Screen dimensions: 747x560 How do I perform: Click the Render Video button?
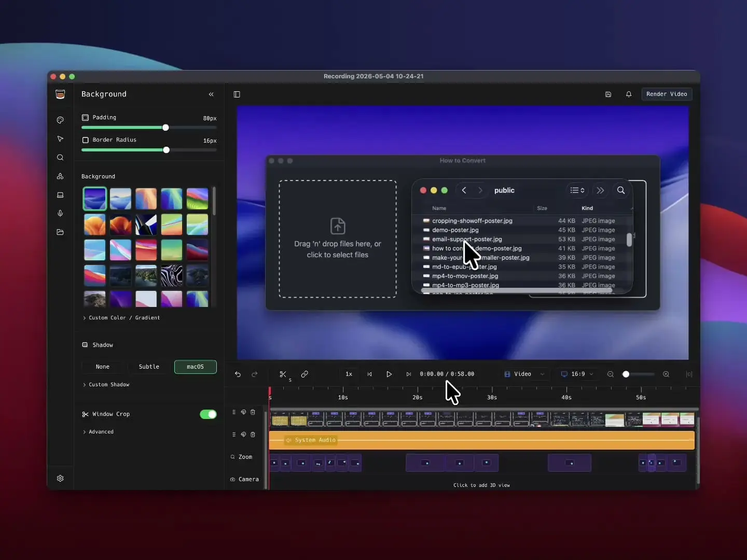[x=667, y=94]
